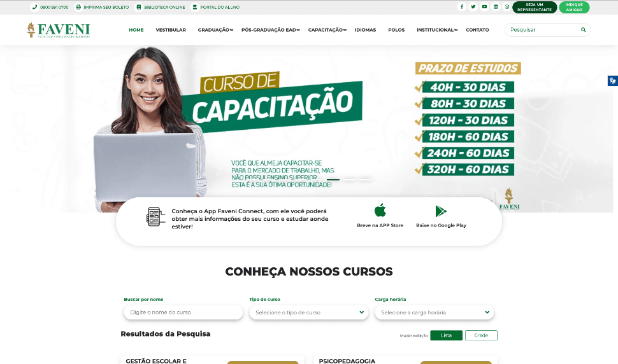Open the sign language accessibility widget
Screen dimensions: 618x364
click(x=612, y=81)
